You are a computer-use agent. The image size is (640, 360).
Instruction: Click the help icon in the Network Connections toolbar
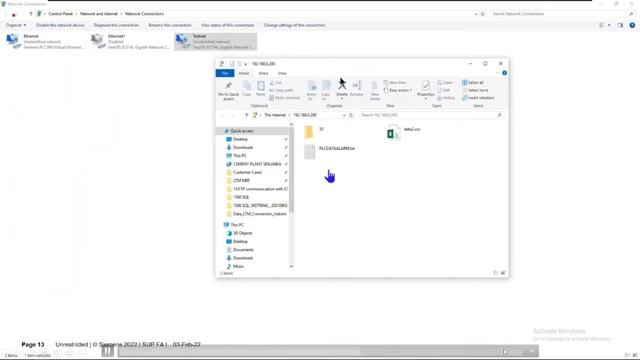pyautogui.click(x=632, y=25)
